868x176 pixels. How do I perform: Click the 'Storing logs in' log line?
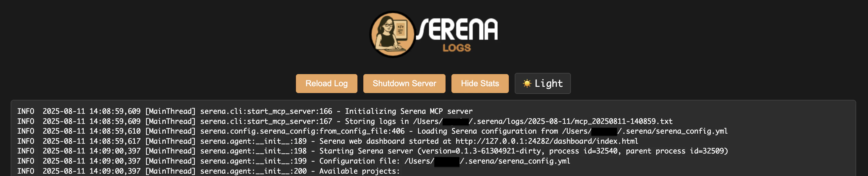point(345,121)
